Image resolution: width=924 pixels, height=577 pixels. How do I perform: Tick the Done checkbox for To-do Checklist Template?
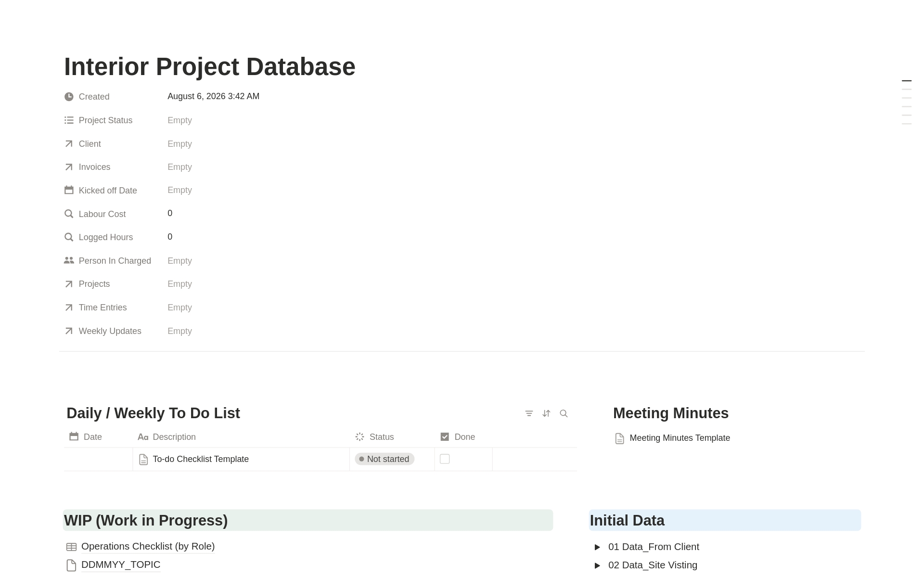(x=445, y=459)
